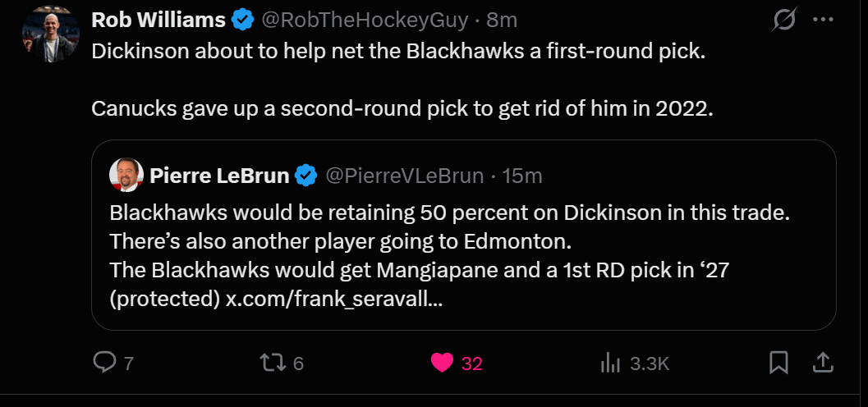This screenshot has width=868, height=407.
Task: Bookmark Rob Williams' tweet
Action: point(778,362)
